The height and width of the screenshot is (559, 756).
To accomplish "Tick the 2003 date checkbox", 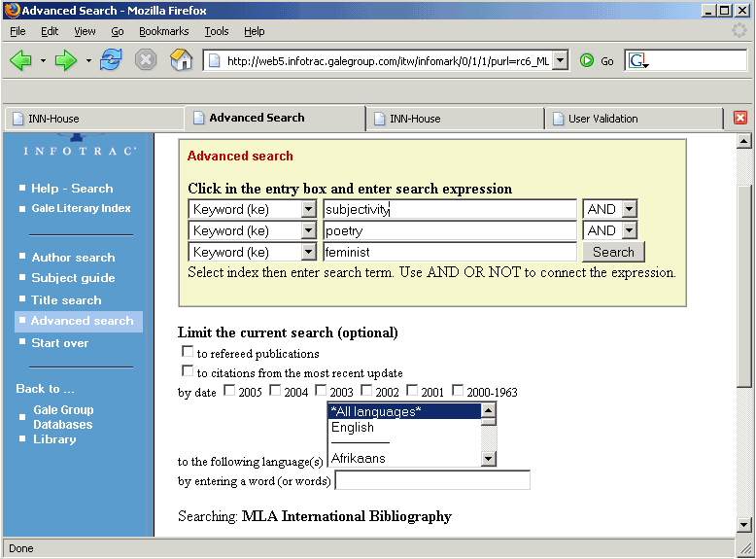I will pos(321,390).
